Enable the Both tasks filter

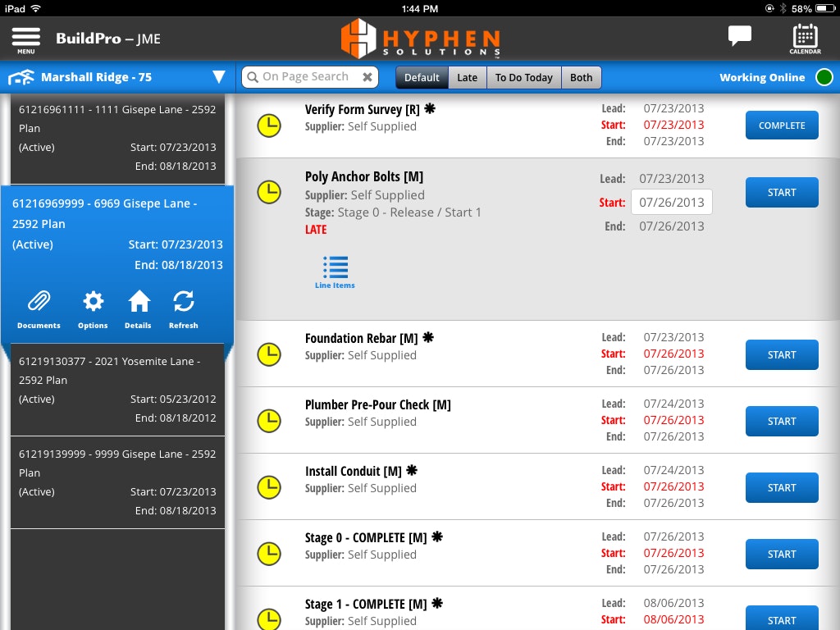point(581,77)
